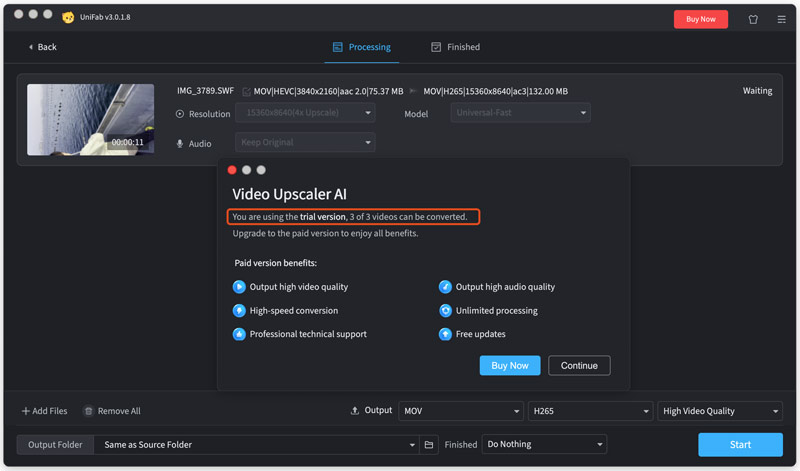
Task: Click the Finished tab icon
Action: 436,47
